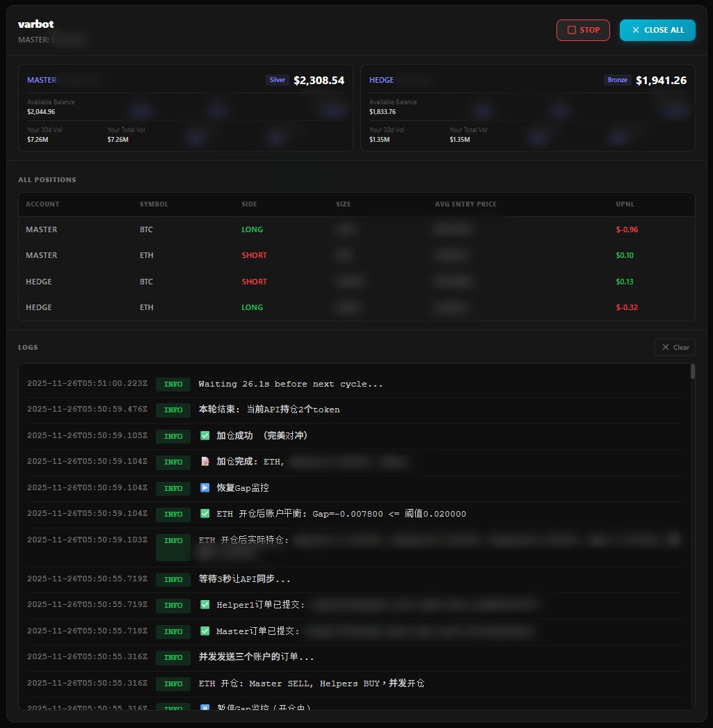Click the UPNL value $-0.32
Image resolution: width=713 pixels, height=728 pixels.
pos(627,307)
